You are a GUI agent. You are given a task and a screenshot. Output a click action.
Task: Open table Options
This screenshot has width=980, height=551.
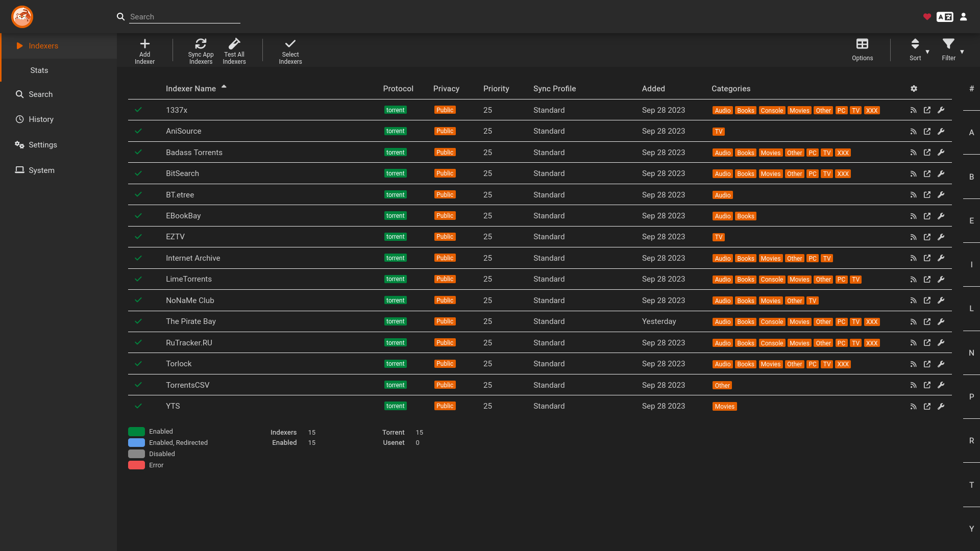(x=862, y=50)
